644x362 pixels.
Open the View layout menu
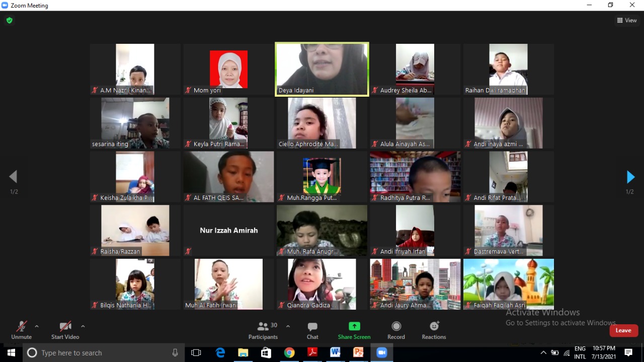[x=627, y=21]
